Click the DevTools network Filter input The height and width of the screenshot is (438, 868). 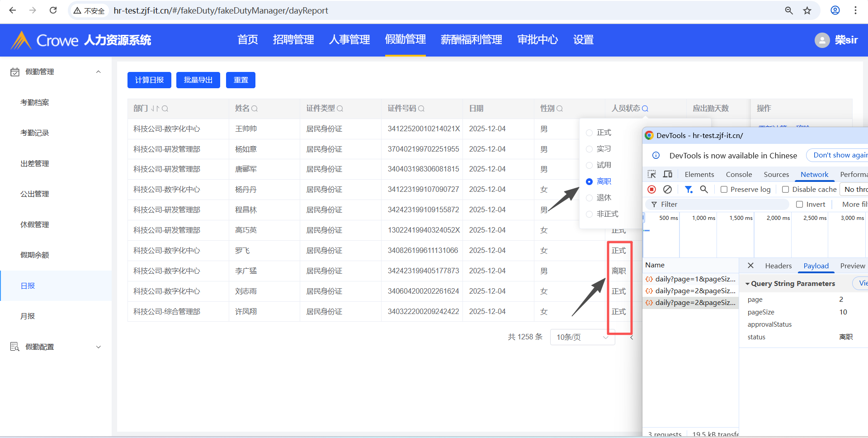(719, 205)
